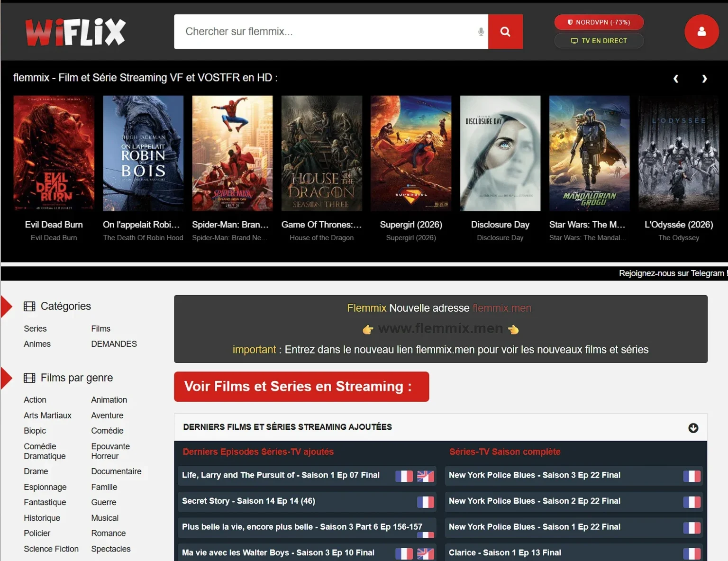
Task: Collapse Derniers films et séries section arrow
Action: [693, 428]
